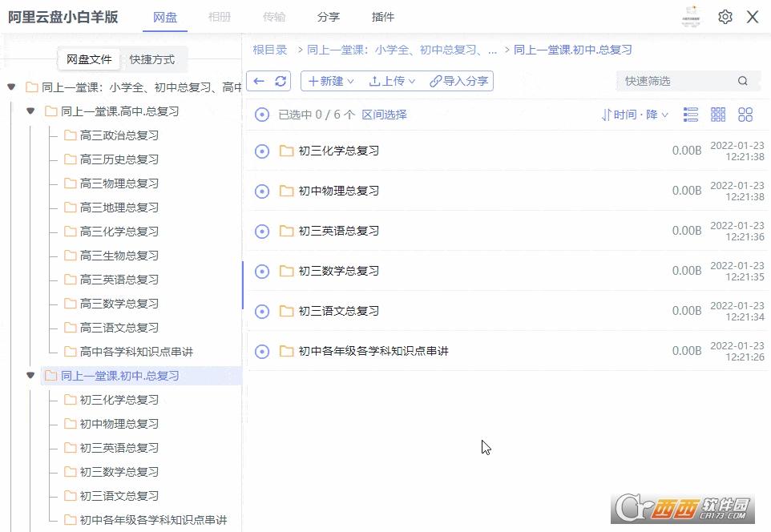
Task: Click folder icon of 高三语文总复习 in tree
Action: [71, 328]
